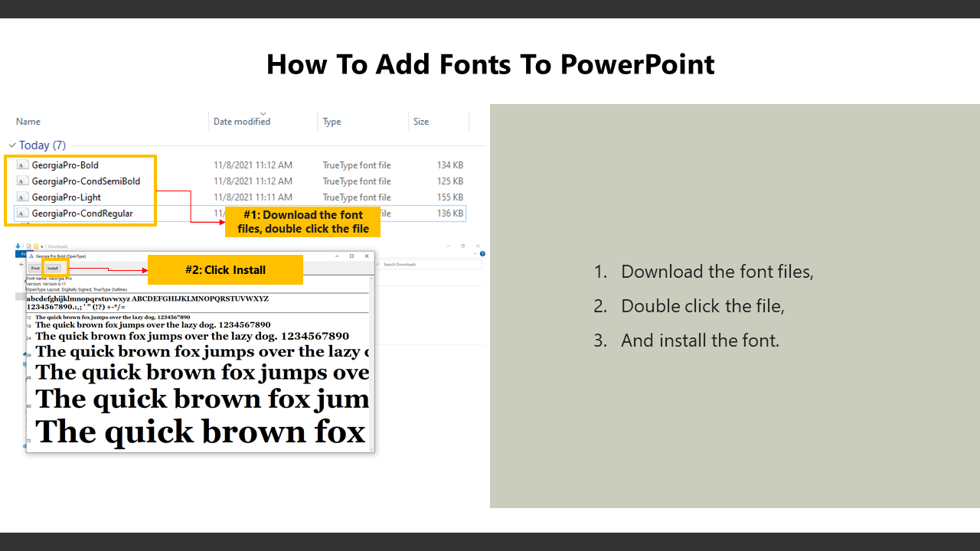
Task: Sort by the Date modified column header
Action: pos(242,122)
